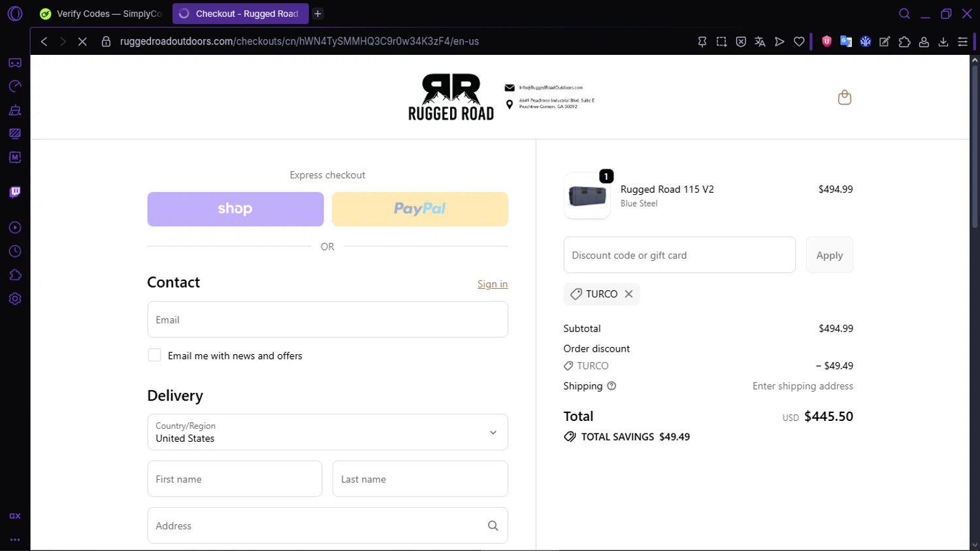Check Email me with news and offers

click(154, 355)
